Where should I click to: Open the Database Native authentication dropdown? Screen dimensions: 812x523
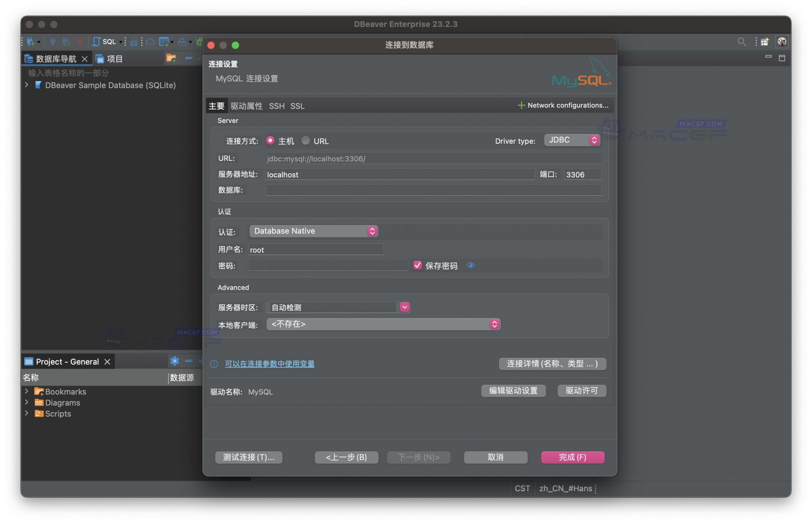[372, 231]
